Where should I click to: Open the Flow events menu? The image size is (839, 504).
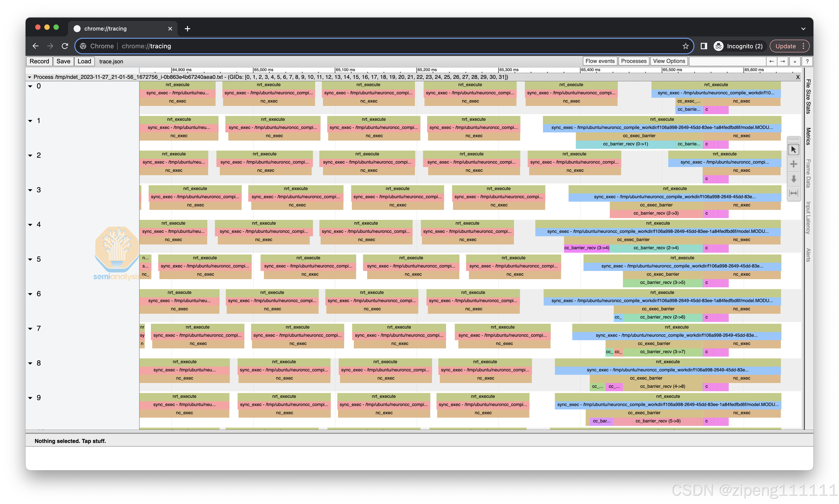point(600,61)
